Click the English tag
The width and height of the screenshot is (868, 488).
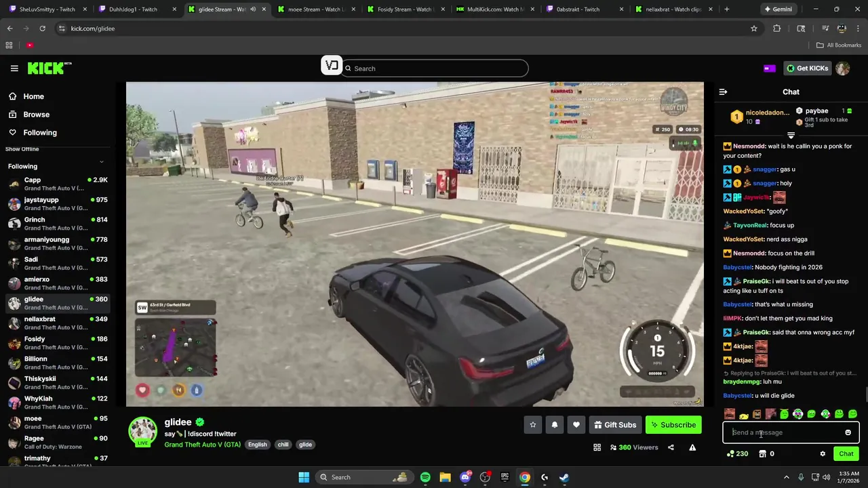[257, 445]
